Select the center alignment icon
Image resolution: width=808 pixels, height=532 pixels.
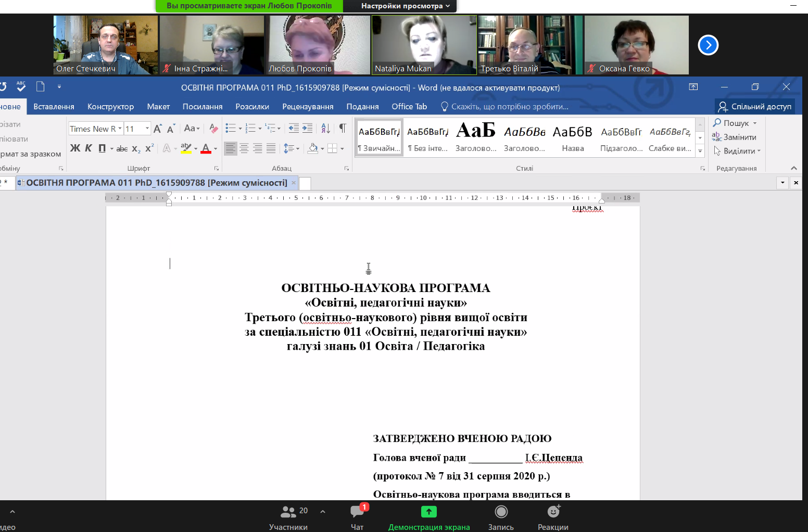coord(244,148)
